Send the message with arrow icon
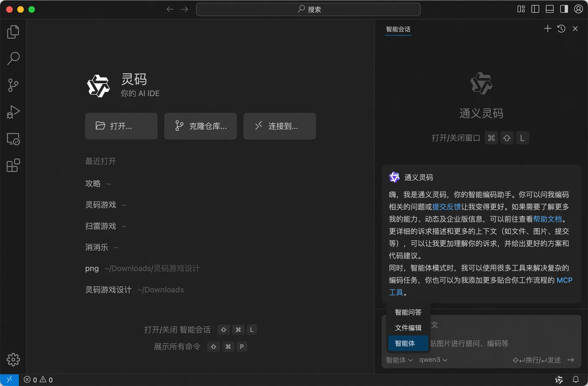This screenshot has width=588, height=386. coord(571,360)
